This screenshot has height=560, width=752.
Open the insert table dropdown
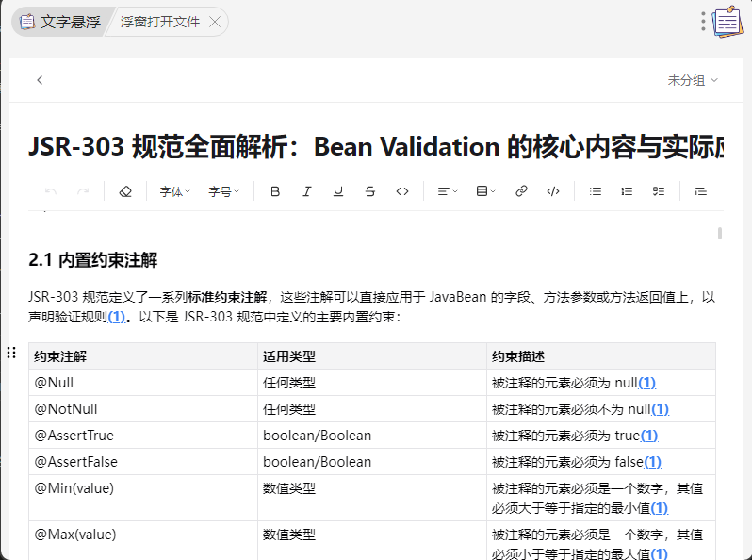(x=486, y=191)
